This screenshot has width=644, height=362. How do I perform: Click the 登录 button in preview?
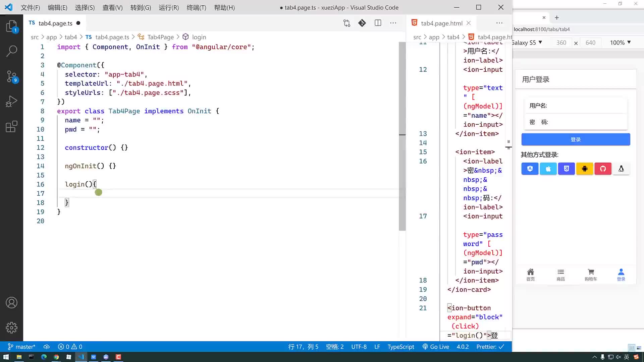pos(576,139)
